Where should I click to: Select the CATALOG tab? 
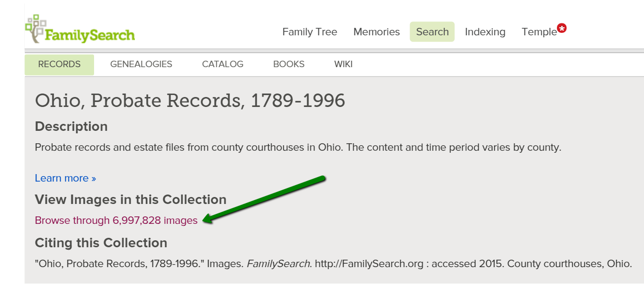(x=222, y=64)
